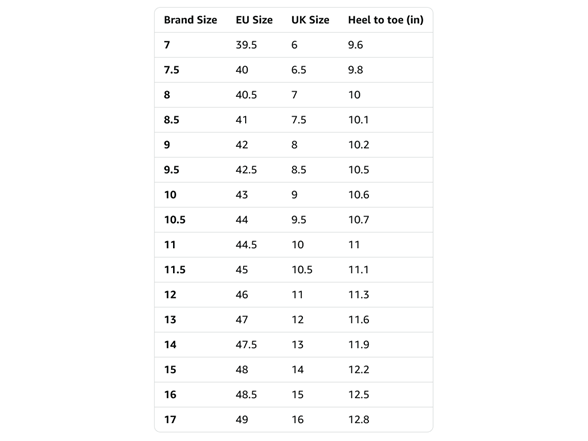
Task: Select brand size 7 row label
Action: click(167, 45)
